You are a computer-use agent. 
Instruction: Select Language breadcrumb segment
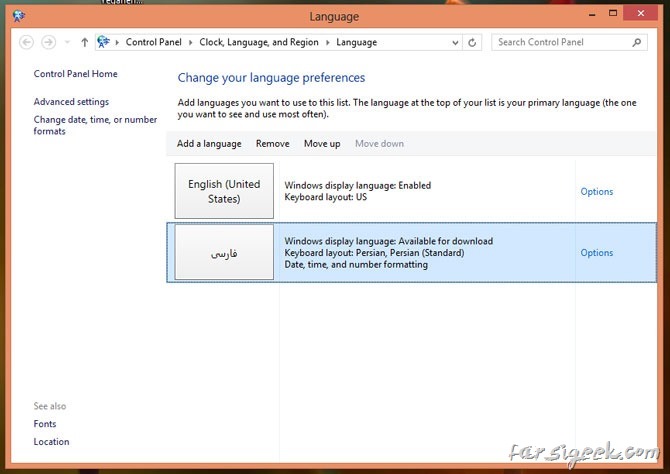(356, 42)
